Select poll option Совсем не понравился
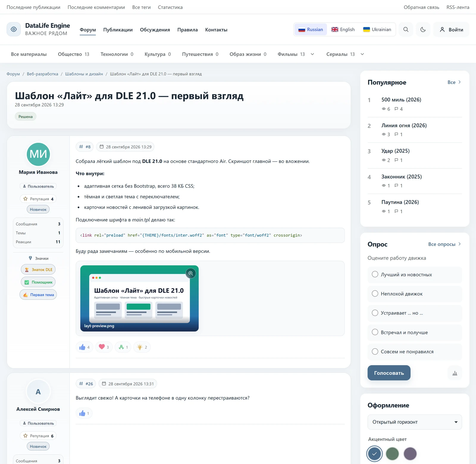 coord(415,352)
